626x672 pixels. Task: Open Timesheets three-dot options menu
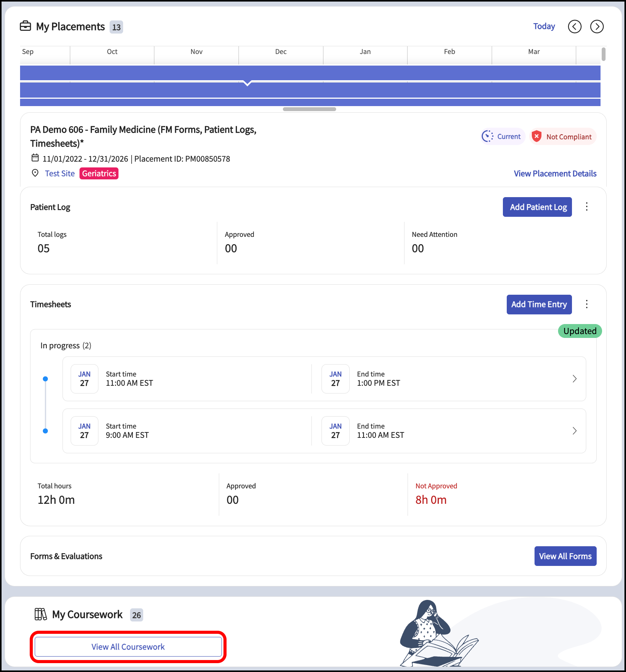pyautogui.click(x=587, y=304)
